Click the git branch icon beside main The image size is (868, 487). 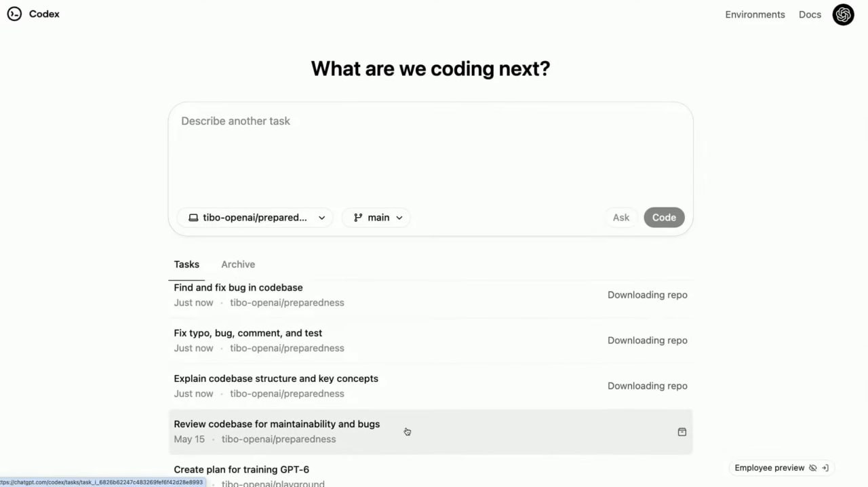358,218
